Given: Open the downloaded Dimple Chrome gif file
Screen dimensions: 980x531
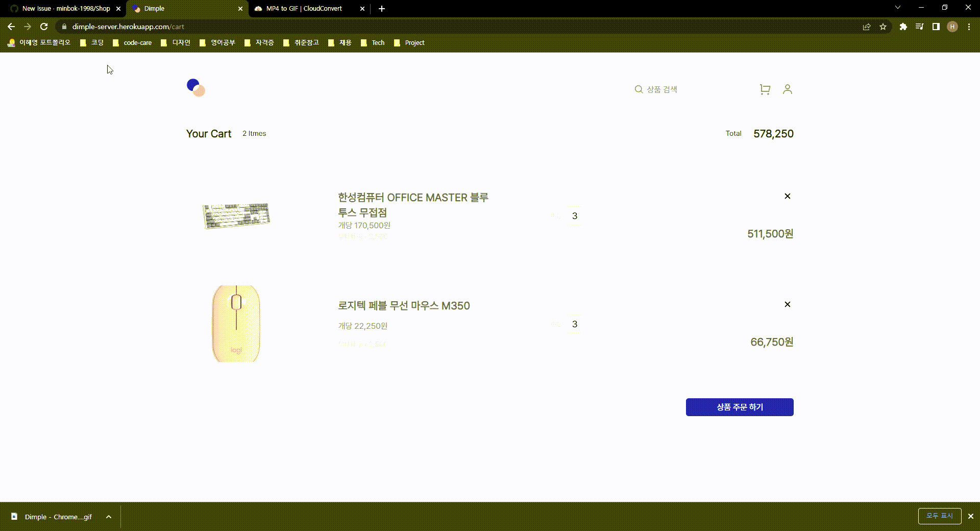Looking at the screenshot, I should [56, 517].
